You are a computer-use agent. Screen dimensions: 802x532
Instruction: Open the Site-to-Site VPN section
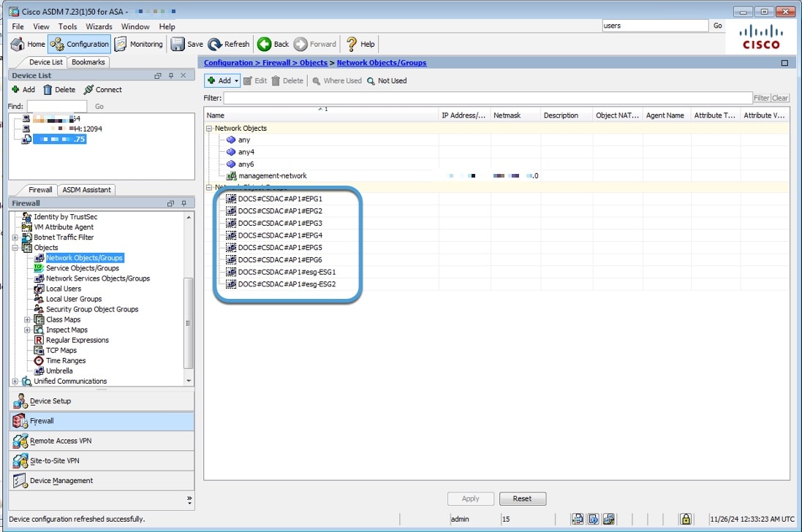tap(102, 460)
